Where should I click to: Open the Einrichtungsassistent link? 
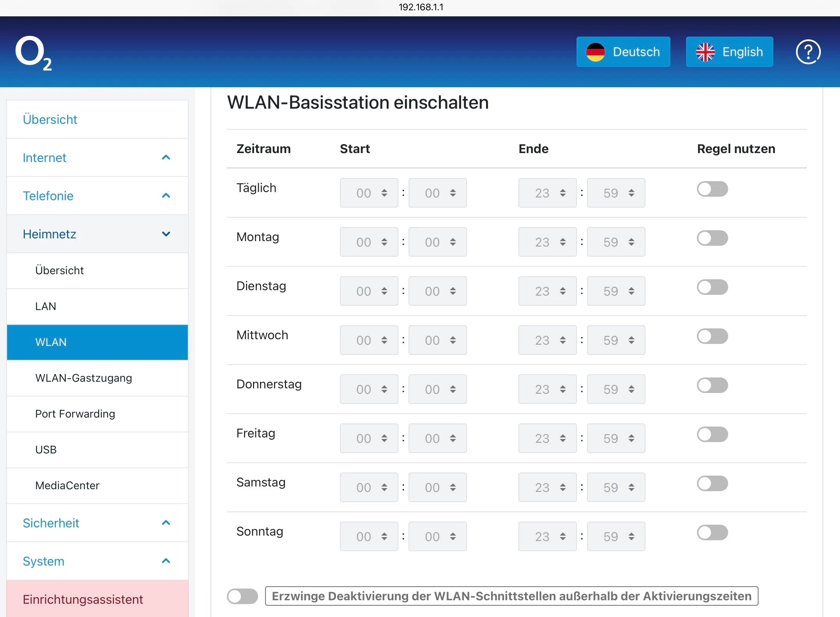coord(83,599)
